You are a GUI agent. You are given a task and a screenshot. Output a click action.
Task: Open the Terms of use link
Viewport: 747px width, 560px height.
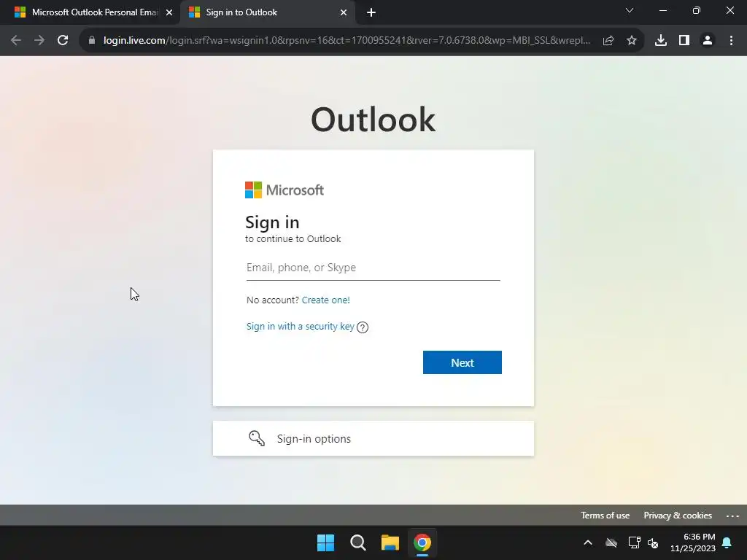click(605, 516)
